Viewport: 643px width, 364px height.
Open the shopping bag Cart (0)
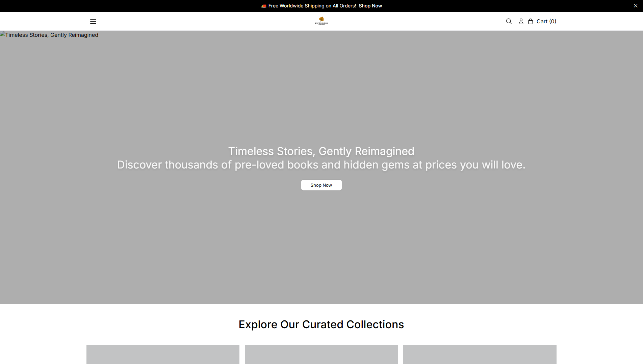pyautogui.click(x=542, y=21)
